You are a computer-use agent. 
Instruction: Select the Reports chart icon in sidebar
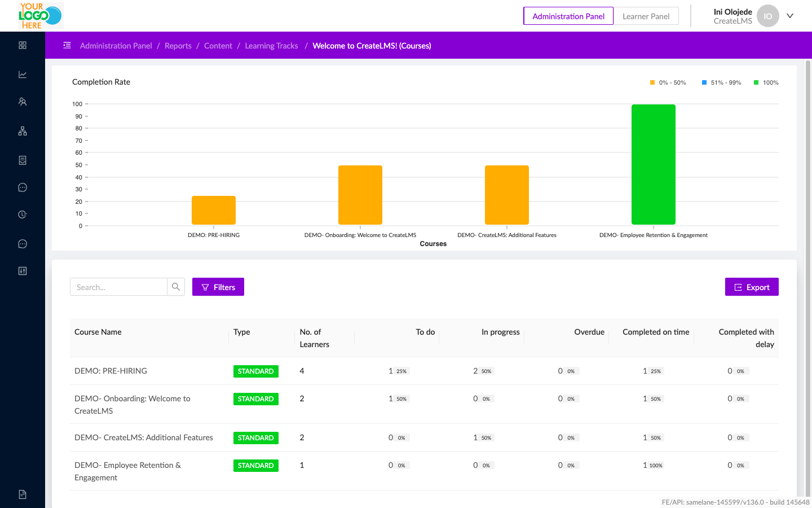click(x=23, y=74)
